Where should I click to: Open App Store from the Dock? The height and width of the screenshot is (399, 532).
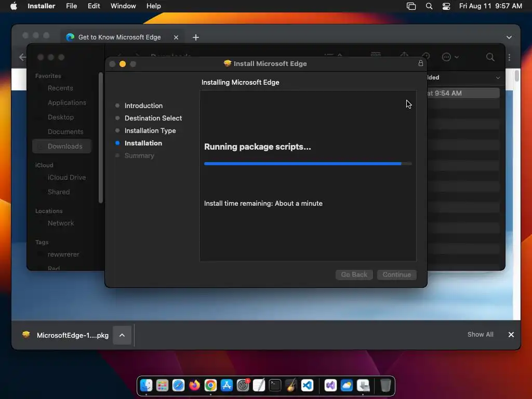pyautogui.click(x=227, y=385)
